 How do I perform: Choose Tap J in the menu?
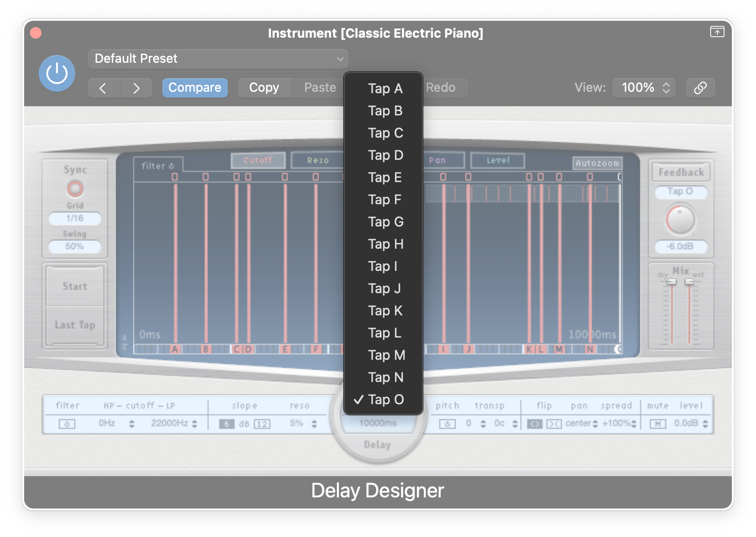[x=383, y=288]
